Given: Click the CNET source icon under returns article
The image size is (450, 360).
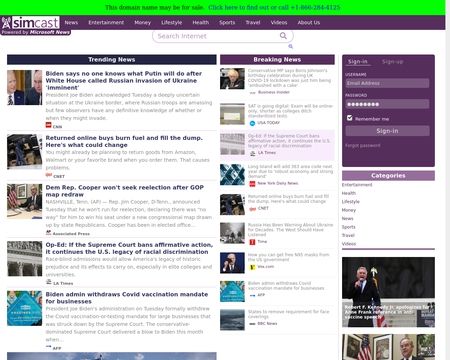Looking at the screenshot, I should (x=49, y=175).
